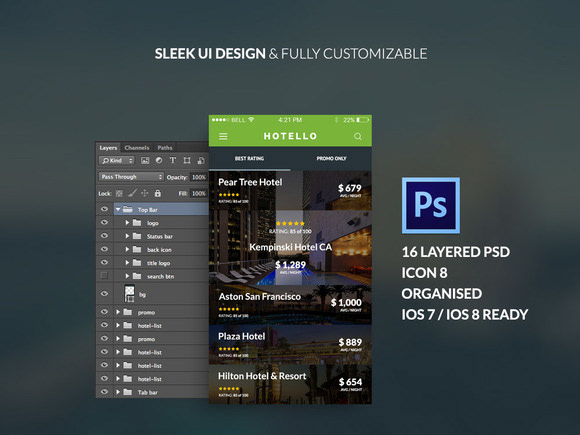Viewport: 580px width, 435px height.
Task: Tap the battery icon in phone status bar
Action: (x=363, y=120)
